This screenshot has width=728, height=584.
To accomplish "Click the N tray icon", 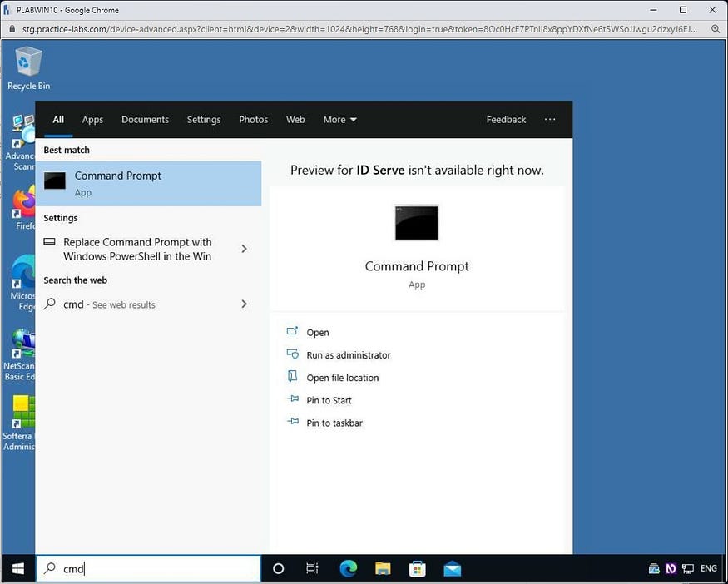I will point(671,568).
